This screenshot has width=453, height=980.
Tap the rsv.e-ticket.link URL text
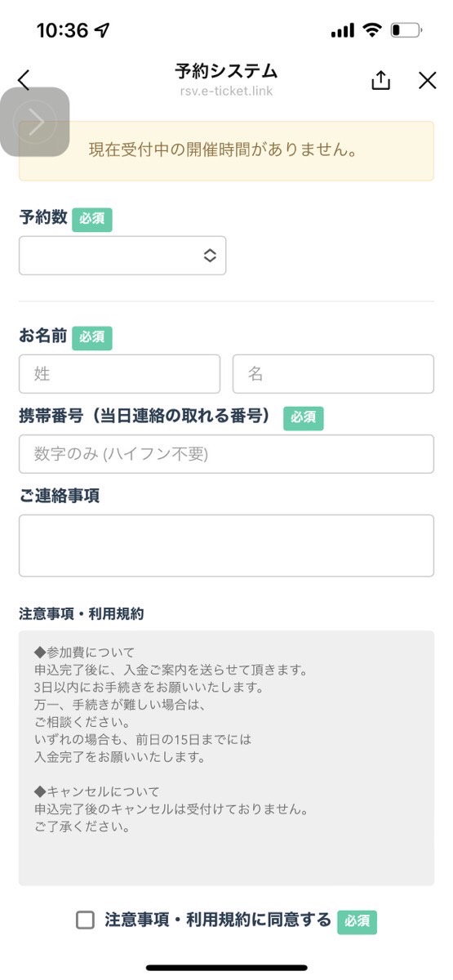[226, 91]
